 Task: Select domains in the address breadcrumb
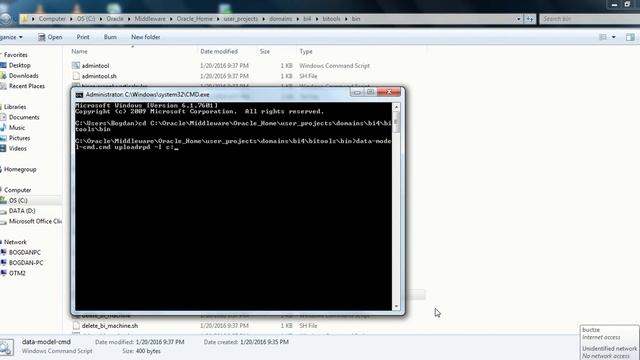280,19
